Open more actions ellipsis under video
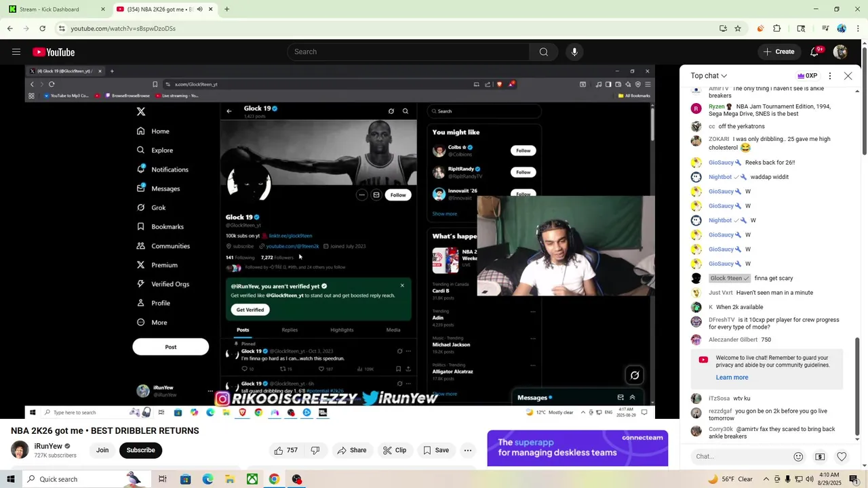Viewport: 868px width, 488px height. 468,450
